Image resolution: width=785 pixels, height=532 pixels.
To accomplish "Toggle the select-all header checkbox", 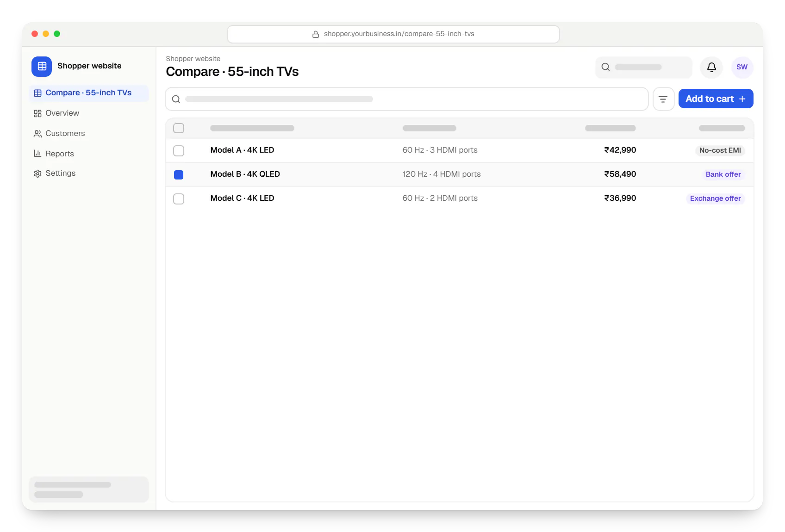I will 179,128.
